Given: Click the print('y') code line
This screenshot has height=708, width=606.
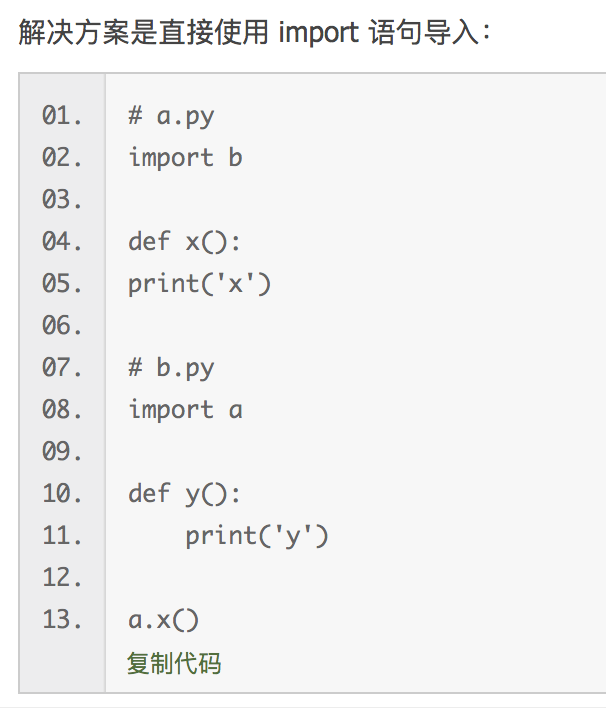Looking at the screenshot, I should pos(256,536).
